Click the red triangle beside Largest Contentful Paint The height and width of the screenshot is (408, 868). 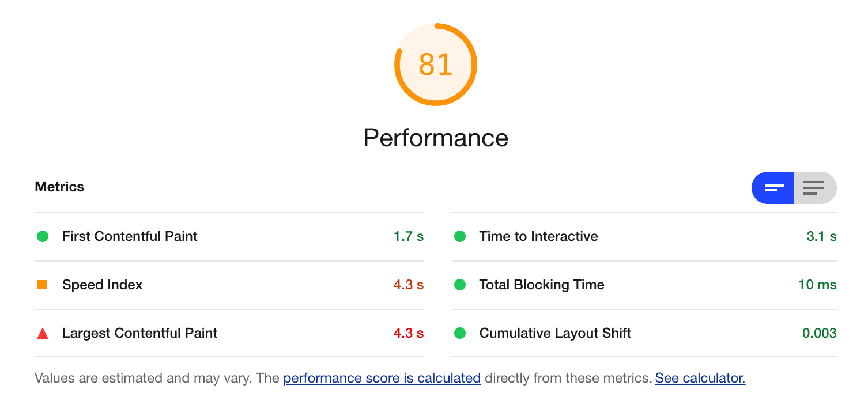[43, 333]
